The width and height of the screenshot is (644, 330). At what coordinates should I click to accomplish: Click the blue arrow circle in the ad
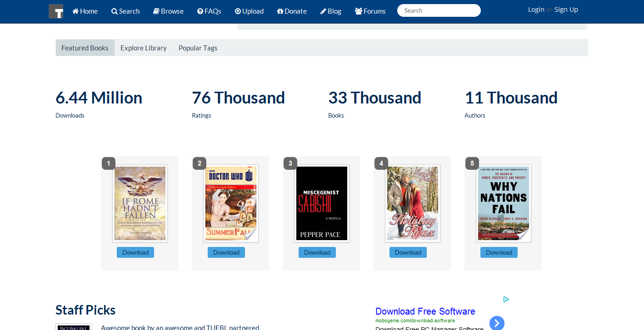497,323
